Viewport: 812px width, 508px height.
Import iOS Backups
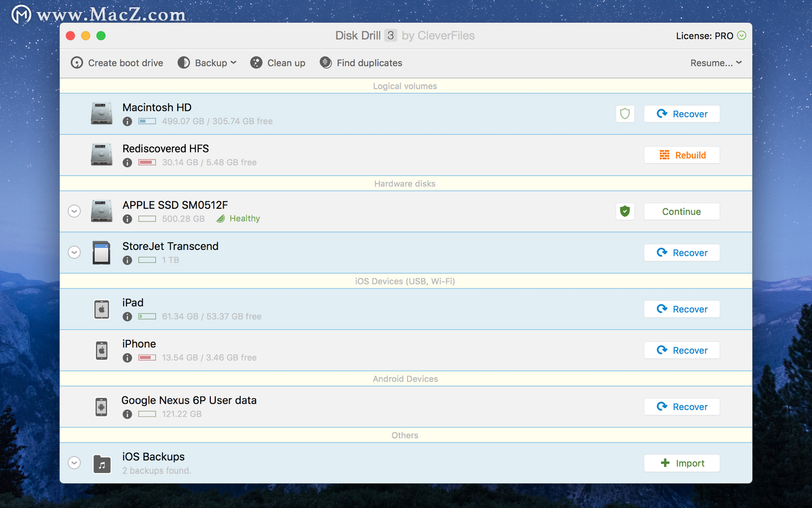682,463
